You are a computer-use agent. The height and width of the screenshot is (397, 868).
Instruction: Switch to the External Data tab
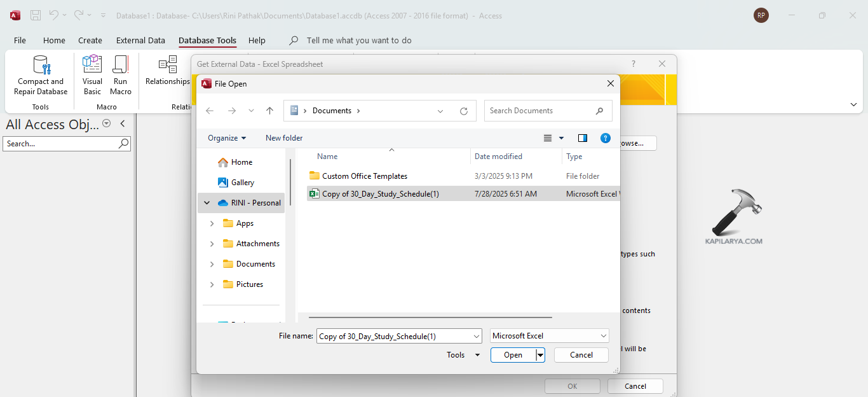coord(140,40)
